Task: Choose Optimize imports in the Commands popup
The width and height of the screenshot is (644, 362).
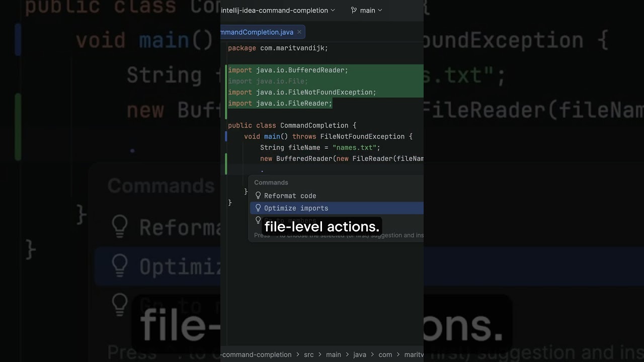Action: coord(337,208)
